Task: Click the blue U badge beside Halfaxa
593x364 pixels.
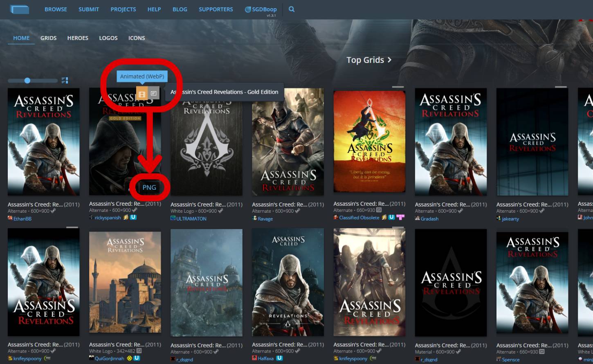Action: [279, 358]
